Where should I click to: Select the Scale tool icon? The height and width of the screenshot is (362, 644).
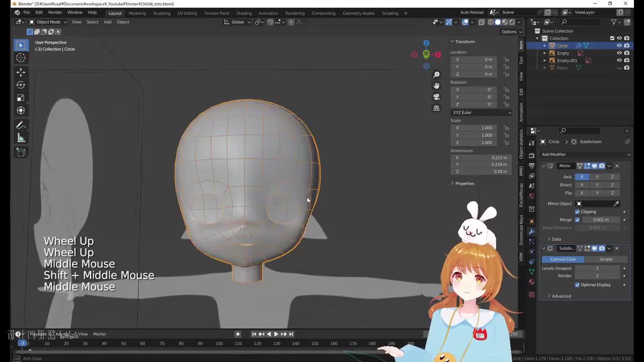[x=21, y=98]
